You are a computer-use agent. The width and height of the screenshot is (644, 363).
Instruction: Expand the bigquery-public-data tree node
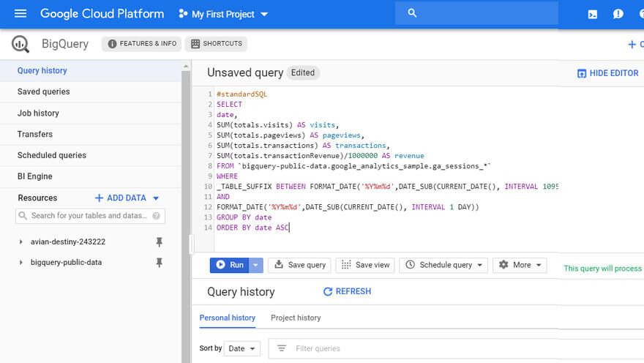[x=21, y=263]
